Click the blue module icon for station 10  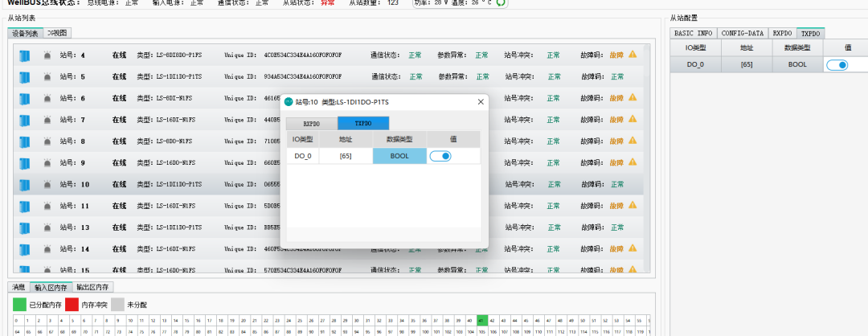pos(24,184)
